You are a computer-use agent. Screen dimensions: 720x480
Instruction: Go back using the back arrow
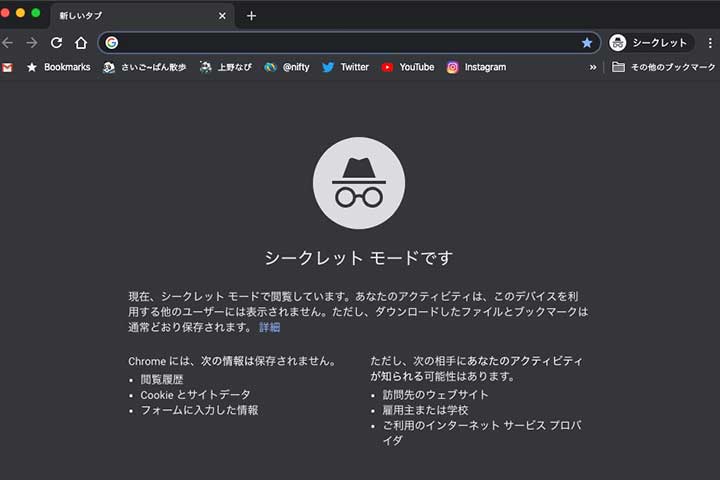(7, 43)
